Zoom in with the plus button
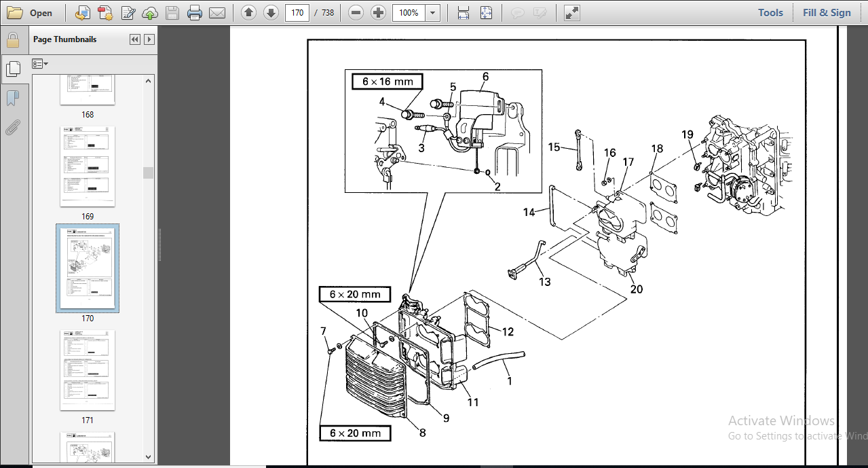Image resolution: width=868 pixels, height=468 pixels. click(x=379, y=13)
